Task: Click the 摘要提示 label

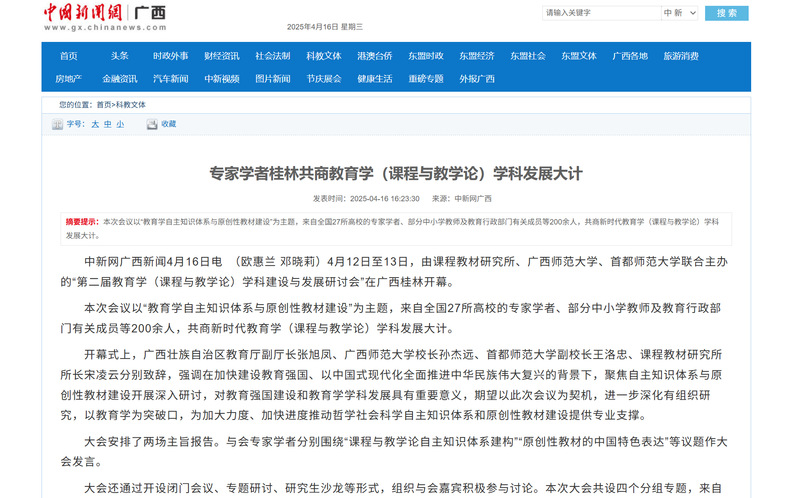Action: pos(82,222)
